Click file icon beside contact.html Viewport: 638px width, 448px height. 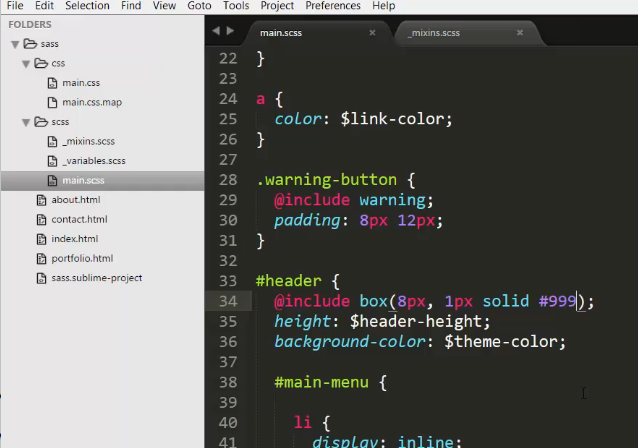[42, 219]
